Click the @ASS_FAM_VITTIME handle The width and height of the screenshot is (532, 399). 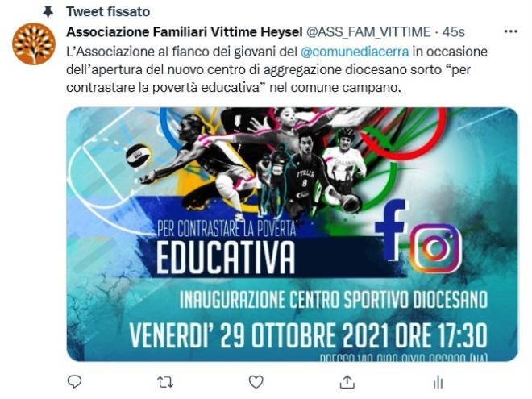(x=368, y=32)
